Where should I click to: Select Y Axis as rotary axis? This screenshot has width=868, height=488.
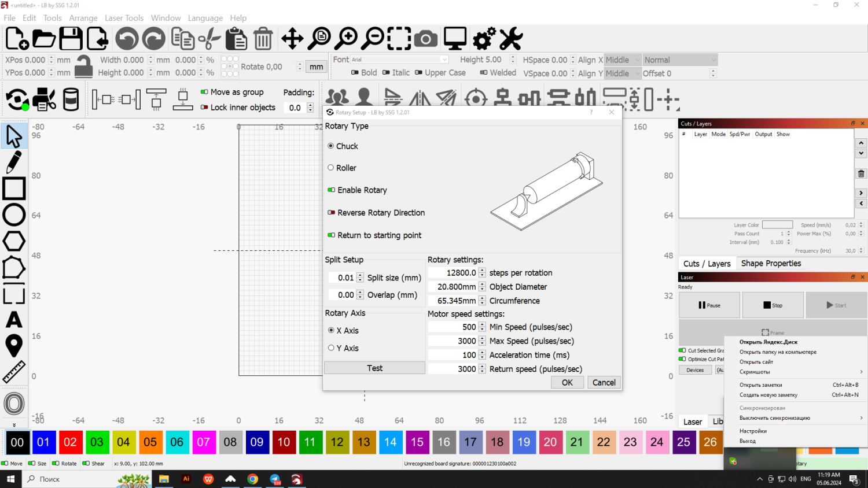(331, 348)
